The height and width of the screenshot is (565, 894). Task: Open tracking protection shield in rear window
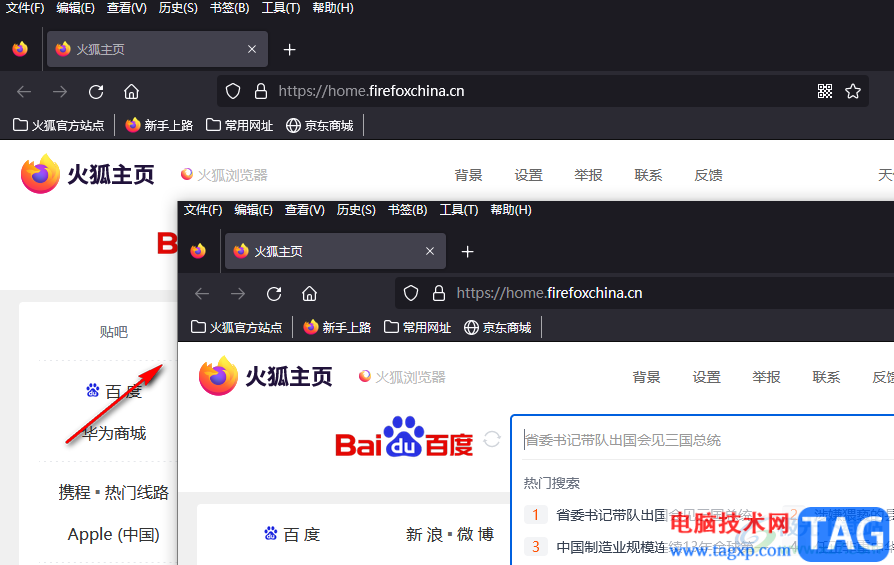click(233, 91)
